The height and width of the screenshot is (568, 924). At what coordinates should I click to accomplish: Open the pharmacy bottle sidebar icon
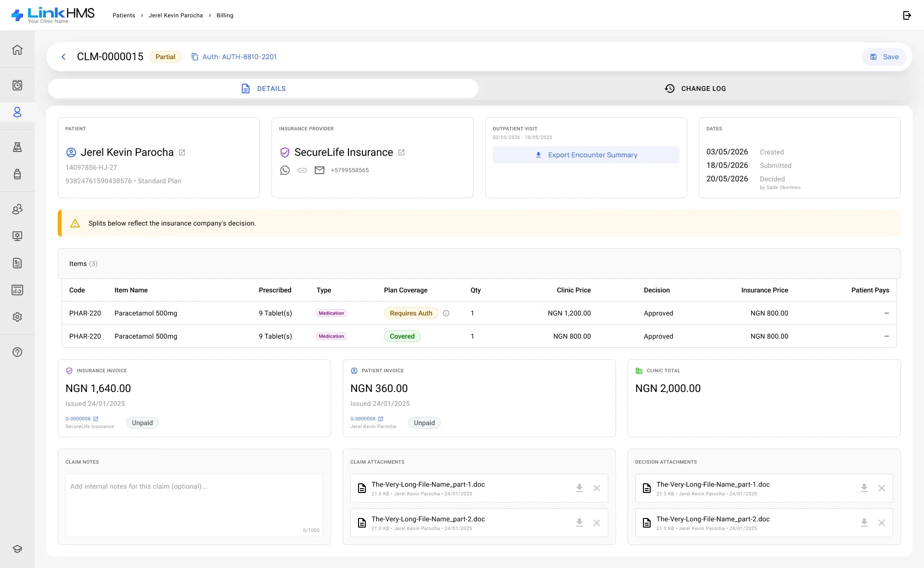[x=17, y=174]
